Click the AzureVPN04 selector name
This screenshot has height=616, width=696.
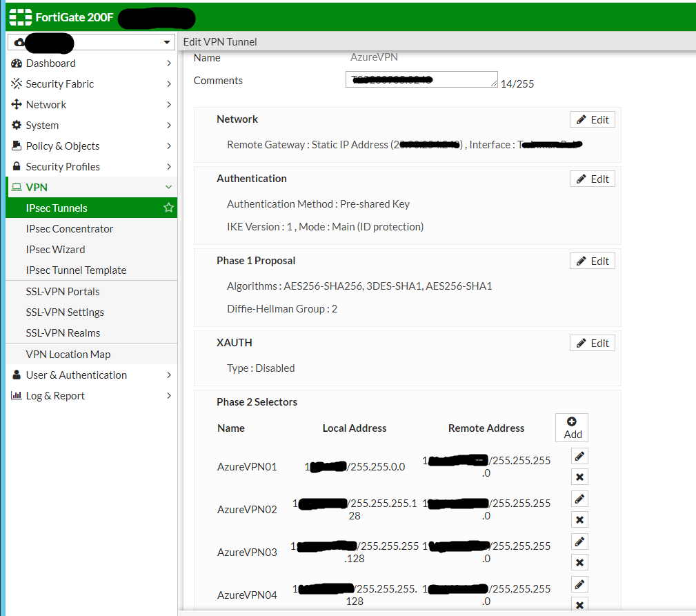[x=247, y=595]
